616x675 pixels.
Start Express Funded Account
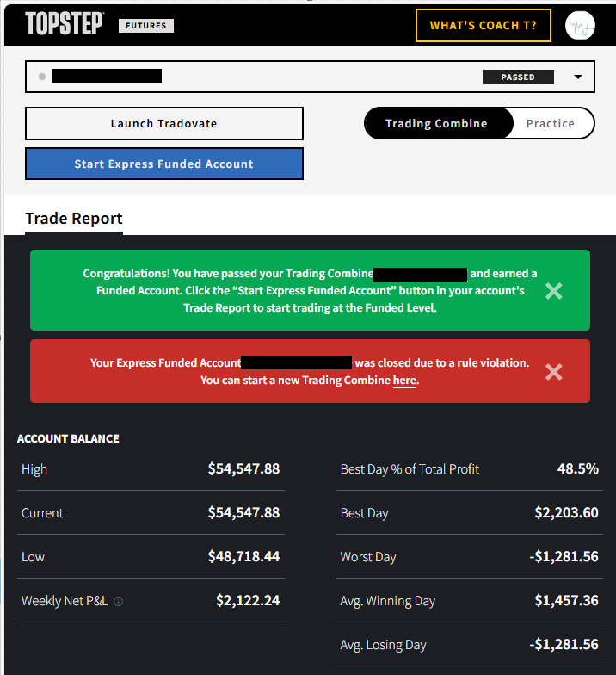click(163, 164)
